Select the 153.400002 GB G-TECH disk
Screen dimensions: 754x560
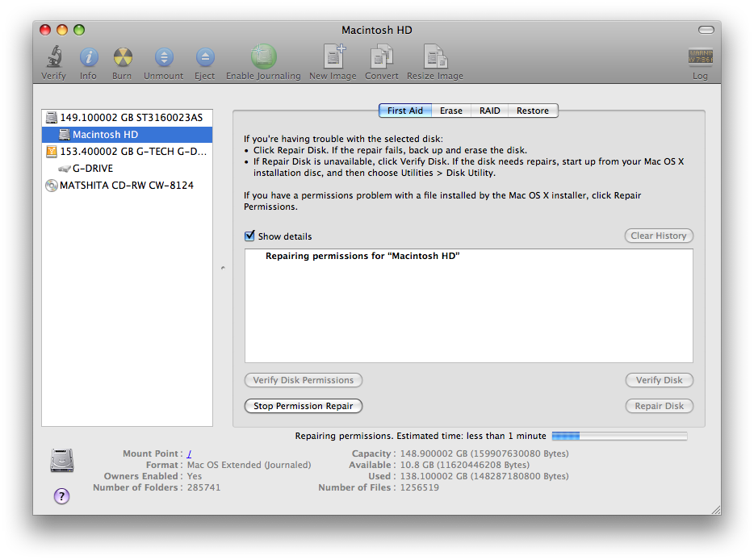(x=127, y=152)
